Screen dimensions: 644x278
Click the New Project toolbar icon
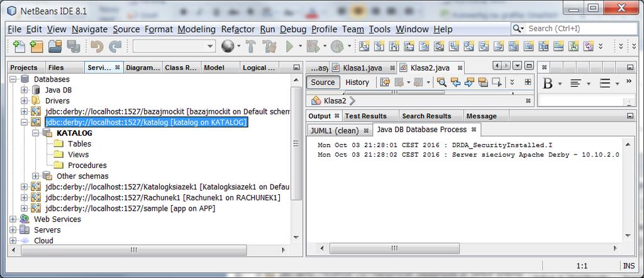(36, 47)
